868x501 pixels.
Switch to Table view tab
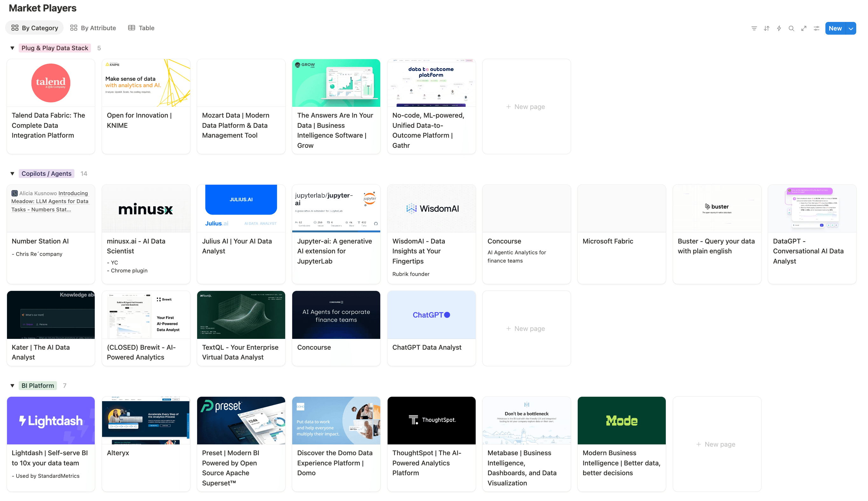(x=141, y=28)
